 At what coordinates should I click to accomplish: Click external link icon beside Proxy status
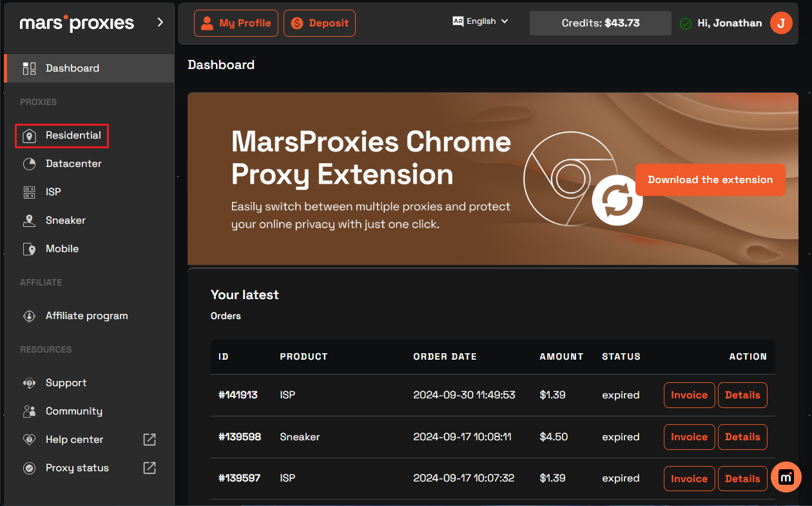point(150,468)
